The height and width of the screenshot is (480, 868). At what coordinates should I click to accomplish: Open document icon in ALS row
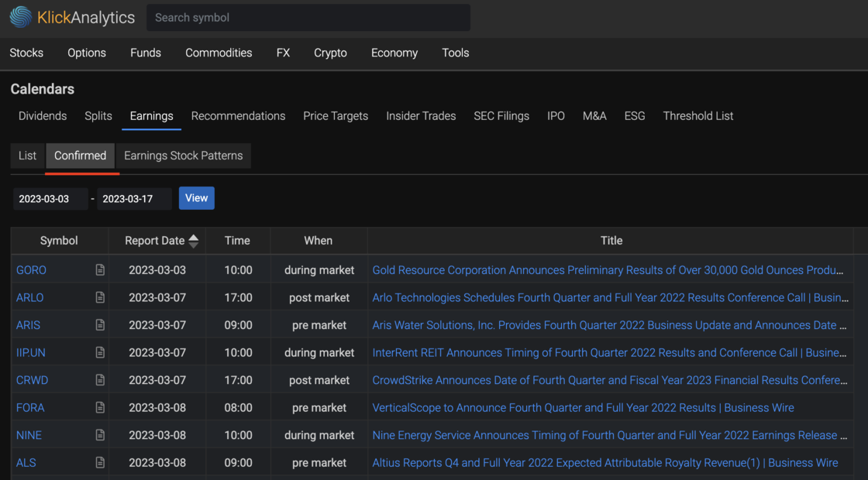[100, 462]
